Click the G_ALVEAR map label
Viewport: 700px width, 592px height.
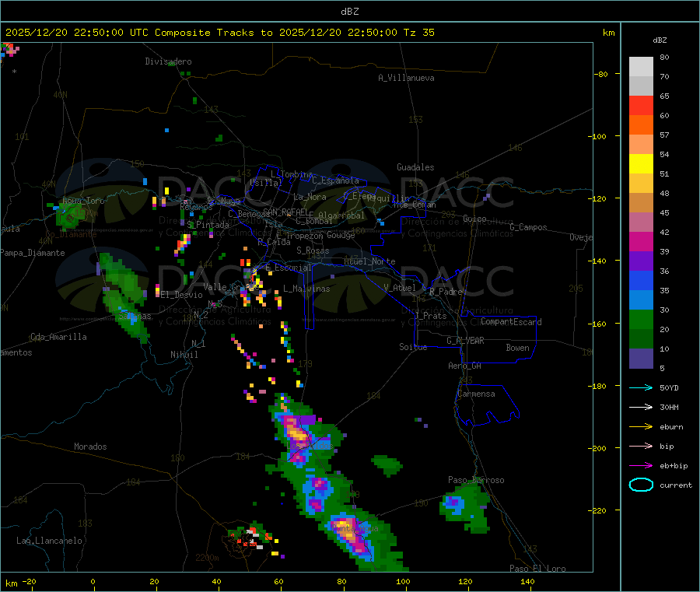click(x=465, y=341)
